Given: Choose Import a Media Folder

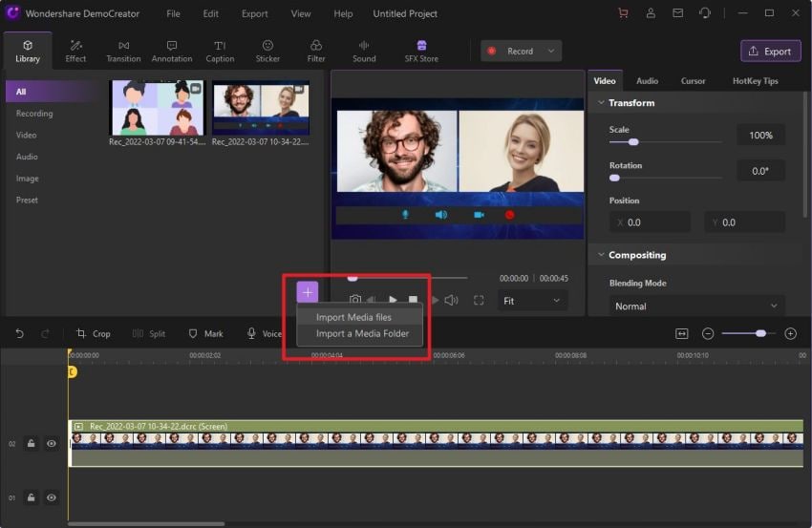Looking at the screenshot, I should [360, 333].
